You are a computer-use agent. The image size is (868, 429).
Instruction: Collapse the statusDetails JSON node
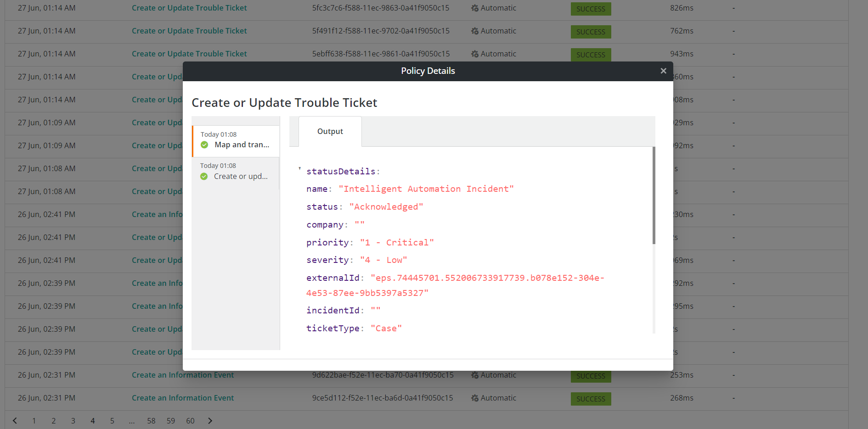coord(299,169)
